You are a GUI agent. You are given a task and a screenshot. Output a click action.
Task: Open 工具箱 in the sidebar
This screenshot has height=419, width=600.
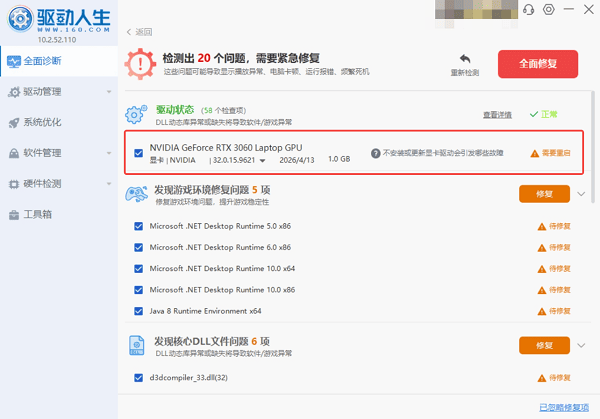click(59, 214)
